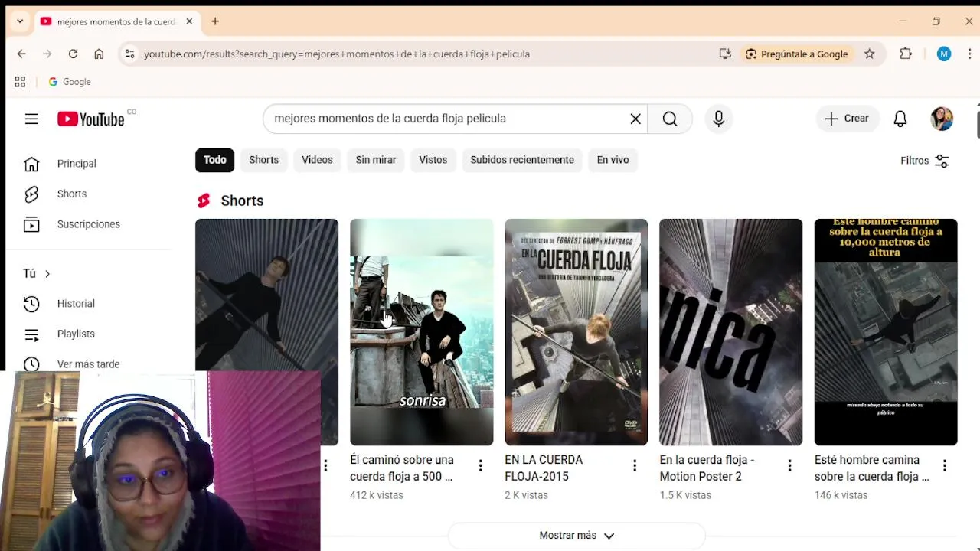Select the 'Shorts' filter chip

[263, 160]
